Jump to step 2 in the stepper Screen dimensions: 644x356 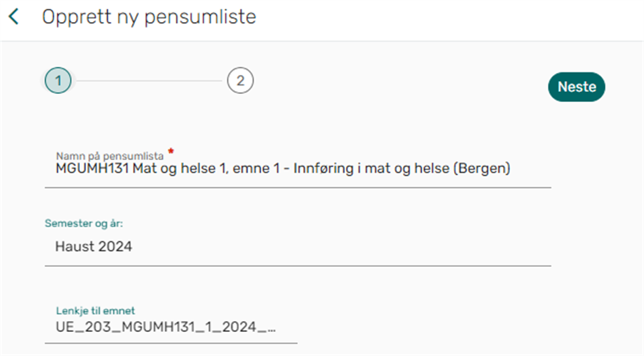point(240,81)
